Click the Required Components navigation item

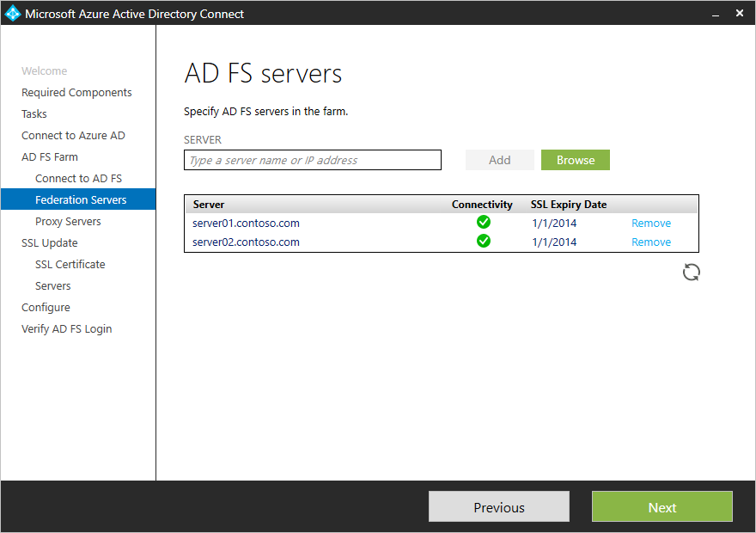click(x=76, y=92)
